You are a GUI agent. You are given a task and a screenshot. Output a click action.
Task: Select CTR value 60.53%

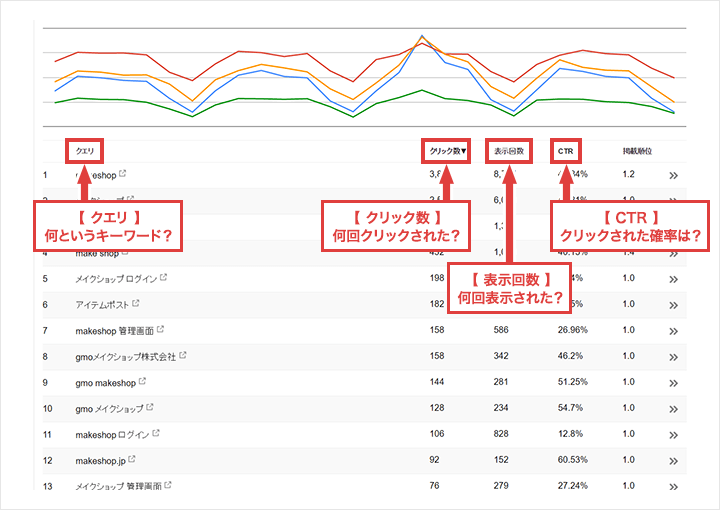(x=573, y=460)
